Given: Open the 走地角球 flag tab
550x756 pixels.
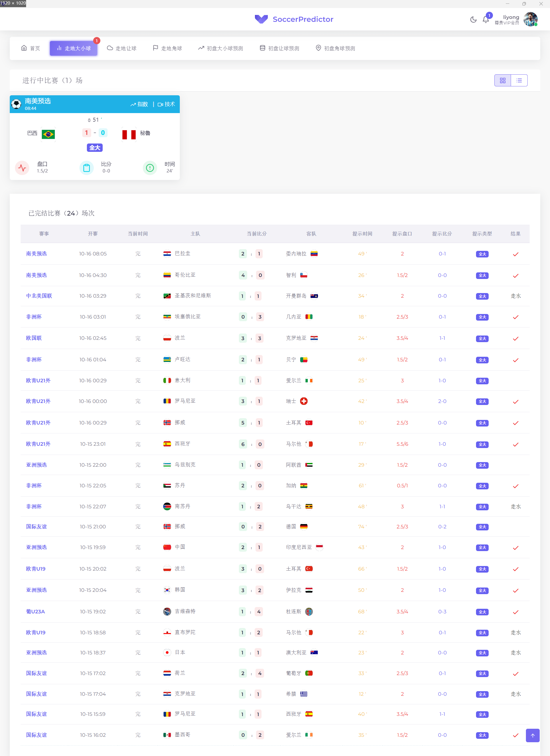Looking at the screenshot, I should tap(167, 48).
